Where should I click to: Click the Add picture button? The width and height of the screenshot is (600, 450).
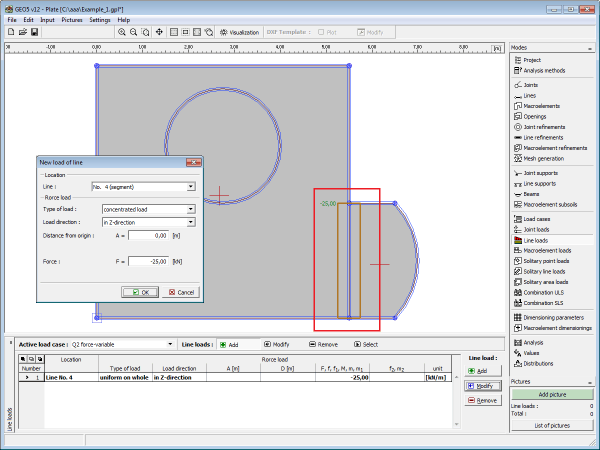[552, 395]
